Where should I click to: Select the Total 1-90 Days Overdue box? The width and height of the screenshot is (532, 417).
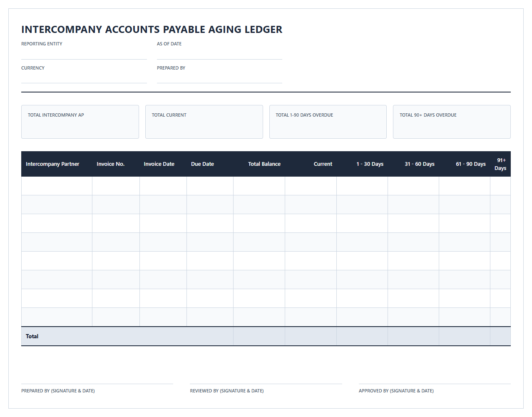click(328, 122)
